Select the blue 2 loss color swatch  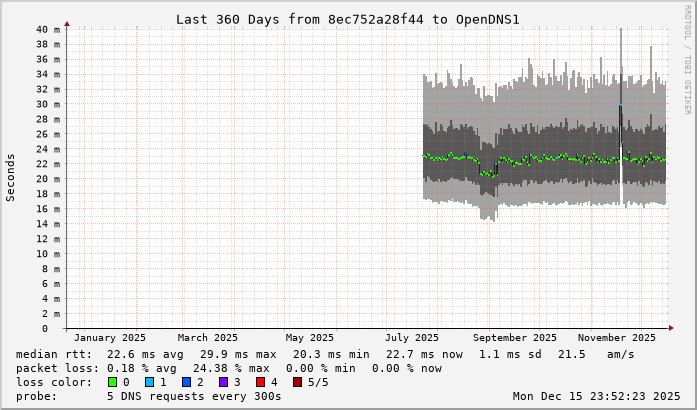[x=185, y=382]
